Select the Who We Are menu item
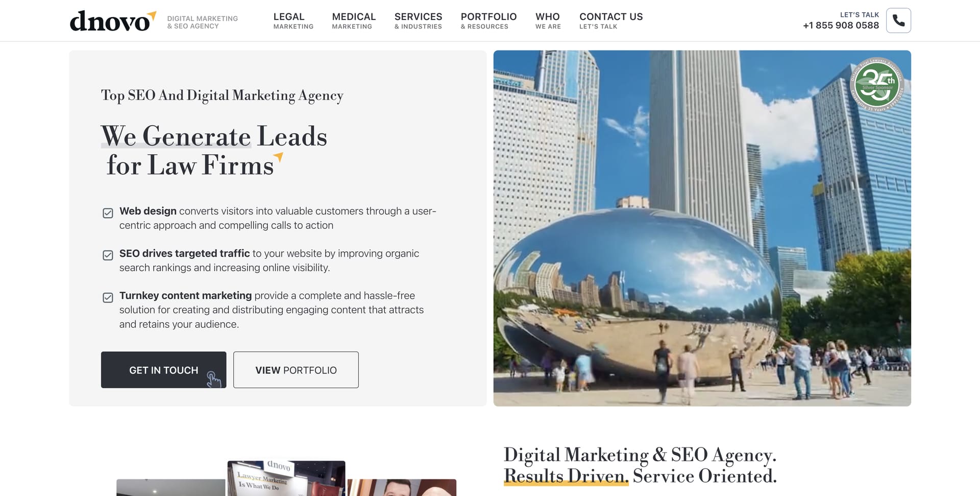 point(548,21)
